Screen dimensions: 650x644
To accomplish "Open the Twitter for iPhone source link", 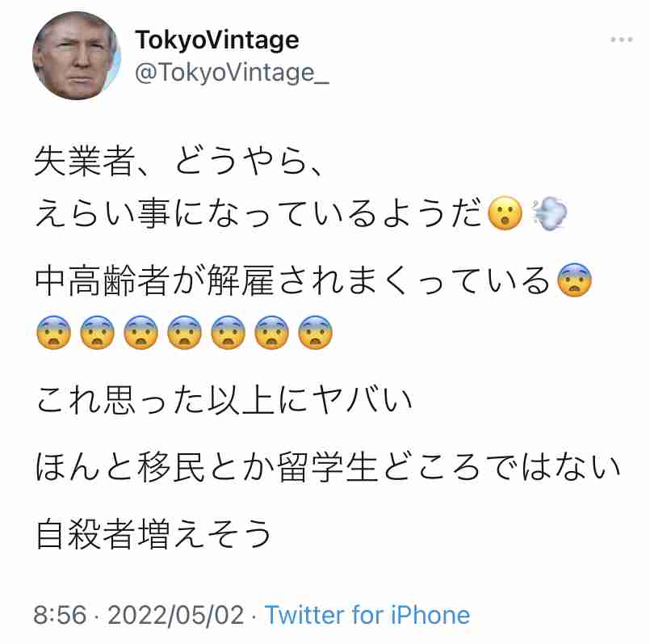I will 367,615.
